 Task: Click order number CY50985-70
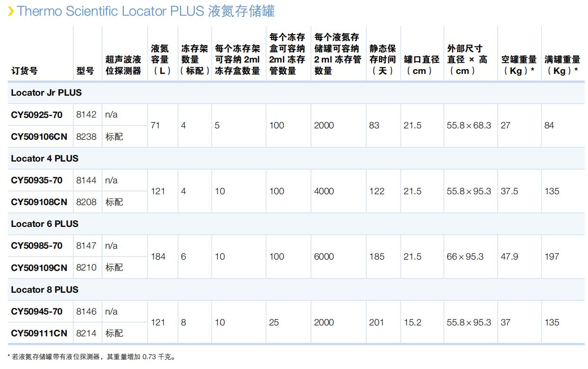[x=36, y=246]
